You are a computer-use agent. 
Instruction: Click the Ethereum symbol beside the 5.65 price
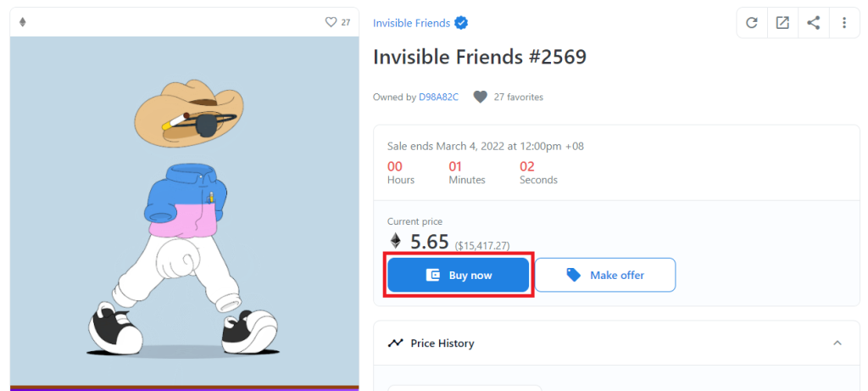[395, 240]
